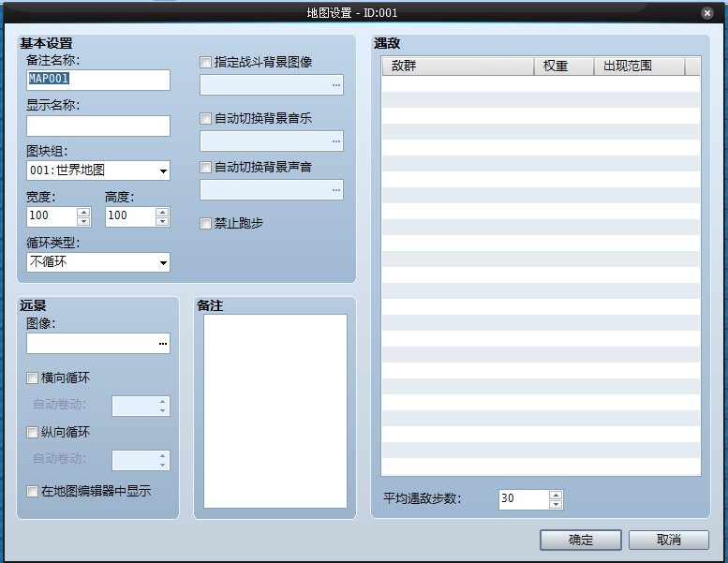Open 远景 图像 ellipsis selector

tap(162, 344)
